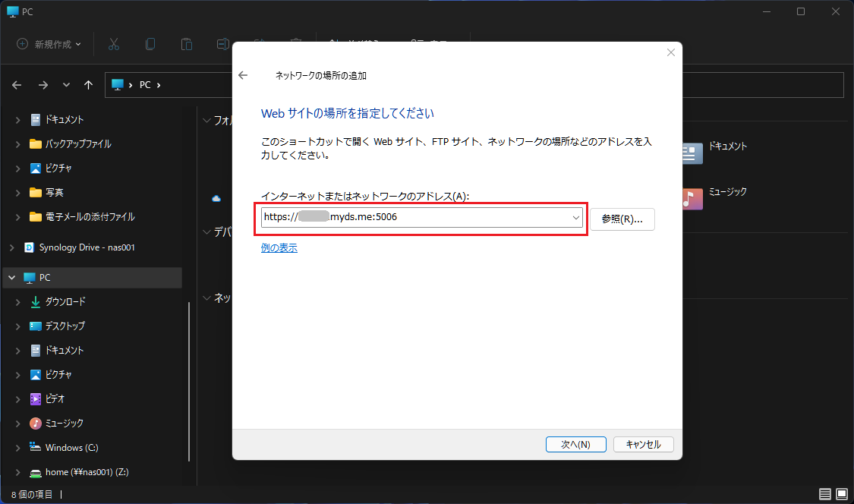Viewport: 854px width, 504px height.
Task: Expand the バックアップファイル folder node
Action: (18, 144)
